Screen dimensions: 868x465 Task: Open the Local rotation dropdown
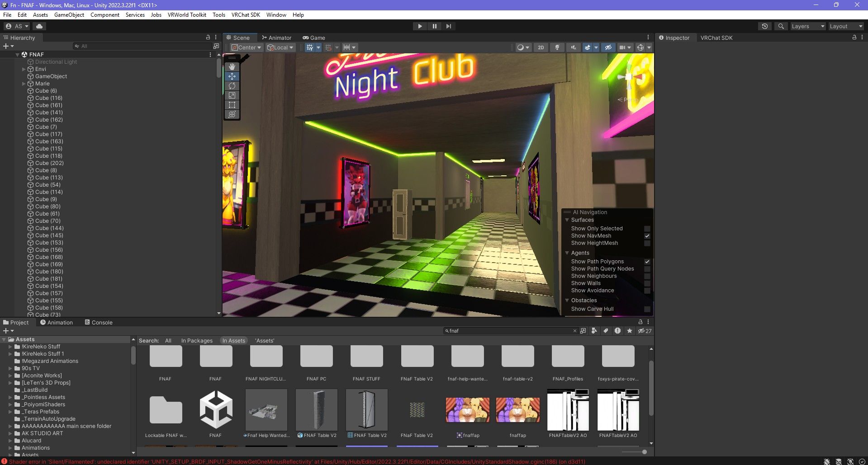coord(280,47)
